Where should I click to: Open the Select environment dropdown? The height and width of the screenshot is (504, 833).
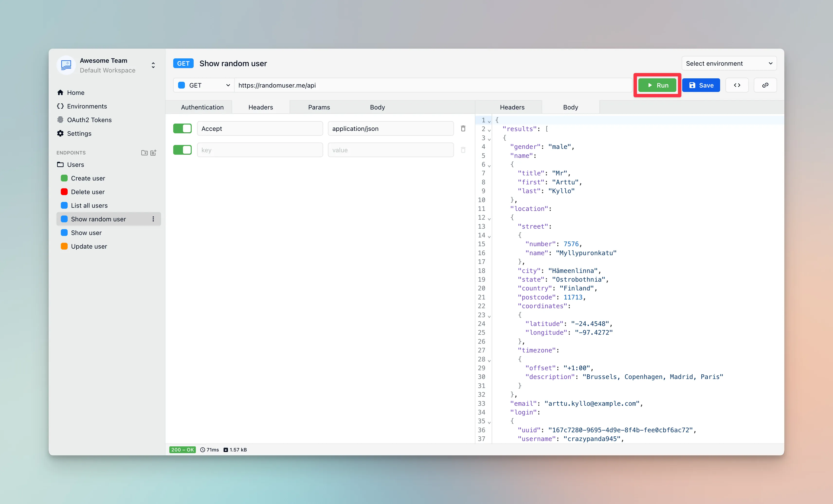click(x=729, y=63)
